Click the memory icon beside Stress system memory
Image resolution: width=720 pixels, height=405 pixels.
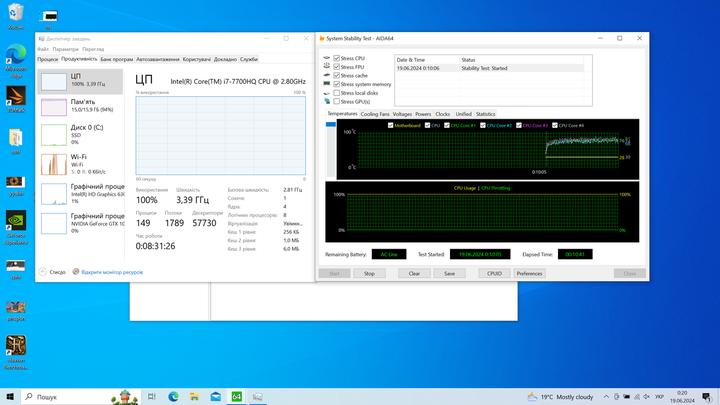[x=326, y=84]
